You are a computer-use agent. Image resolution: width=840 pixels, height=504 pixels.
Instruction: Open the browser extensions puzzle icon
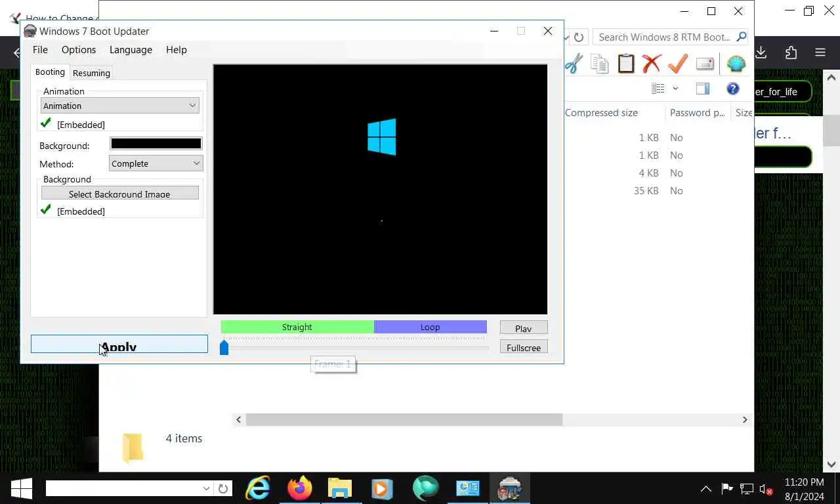[791, 52]
